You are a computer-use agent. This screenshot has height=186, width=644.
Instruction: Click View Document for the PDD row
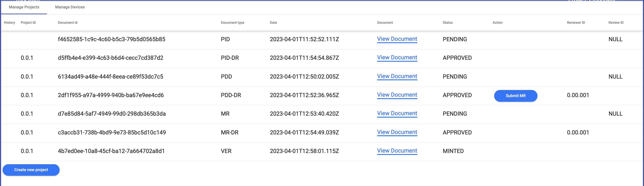(x=397, y=76)
